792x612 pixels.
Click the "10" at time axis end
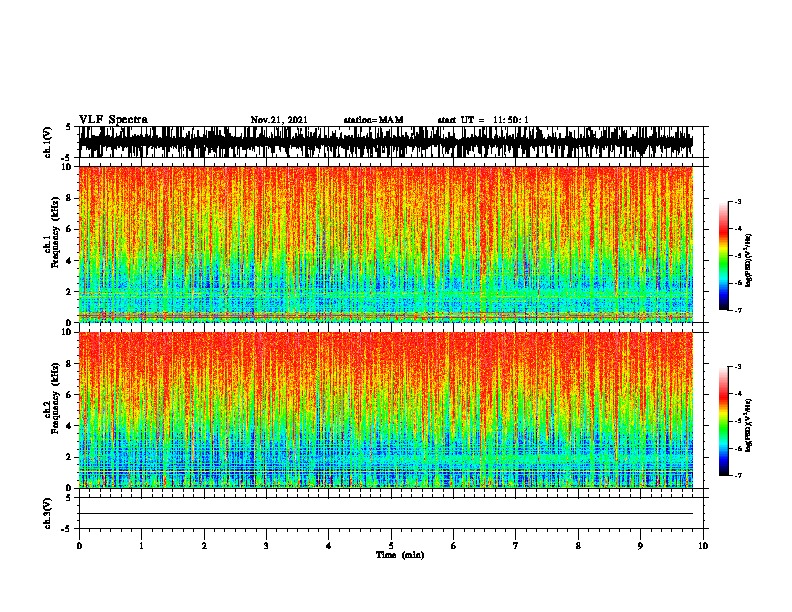point(703,546)
